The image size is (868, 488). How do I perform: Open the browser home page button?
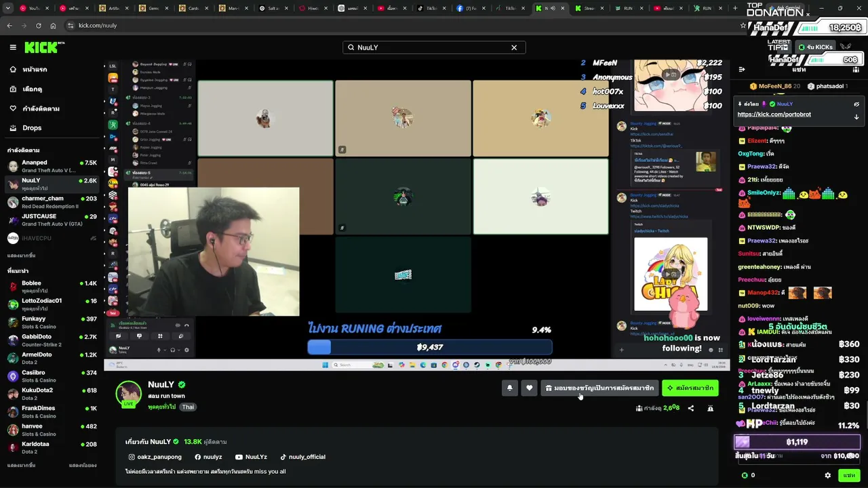[x=53, y=26]
